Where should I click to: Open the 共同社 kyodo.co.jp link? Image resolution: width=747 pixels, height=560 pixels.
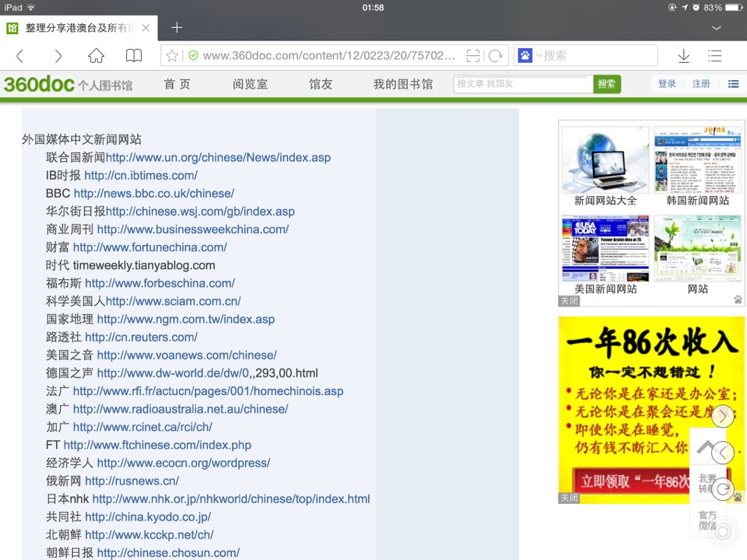(148, 517)
